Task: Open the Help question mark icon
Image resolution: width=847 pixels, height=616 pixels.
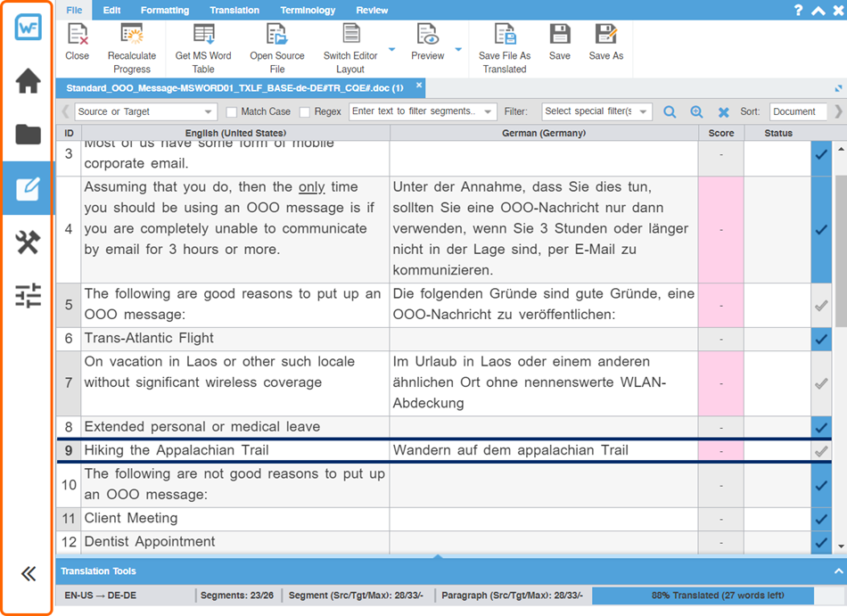Action: tap(800, 11)
